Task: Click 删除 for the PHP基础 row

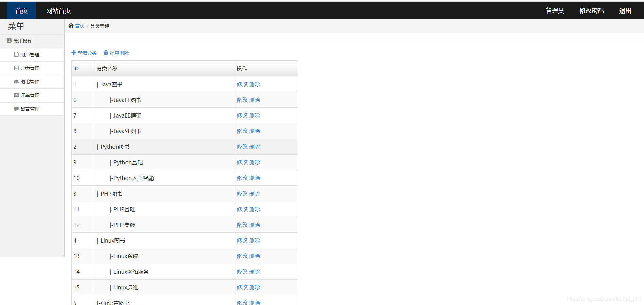Action: (255, 209)
